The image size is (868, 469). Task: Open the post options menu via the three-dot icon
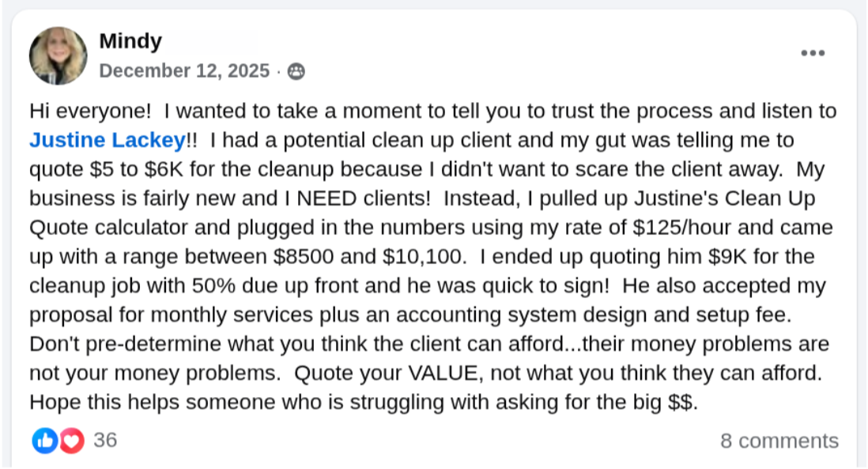(813, 52)
